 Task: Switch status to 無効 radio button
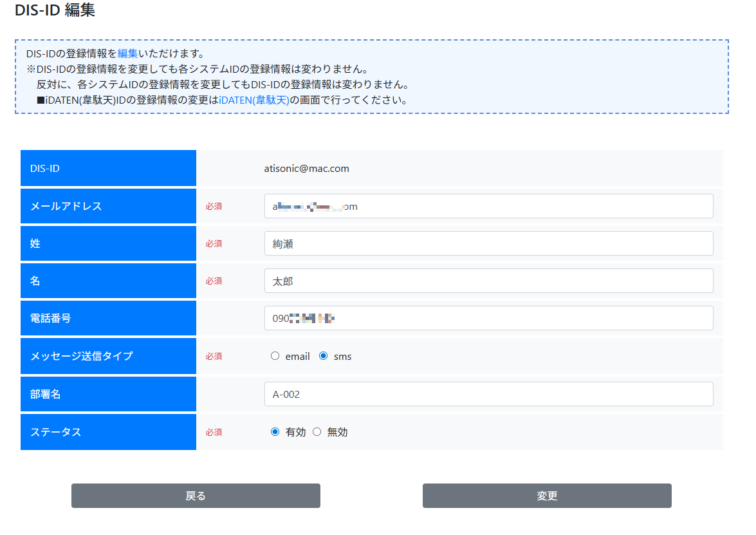coord(317,432)
